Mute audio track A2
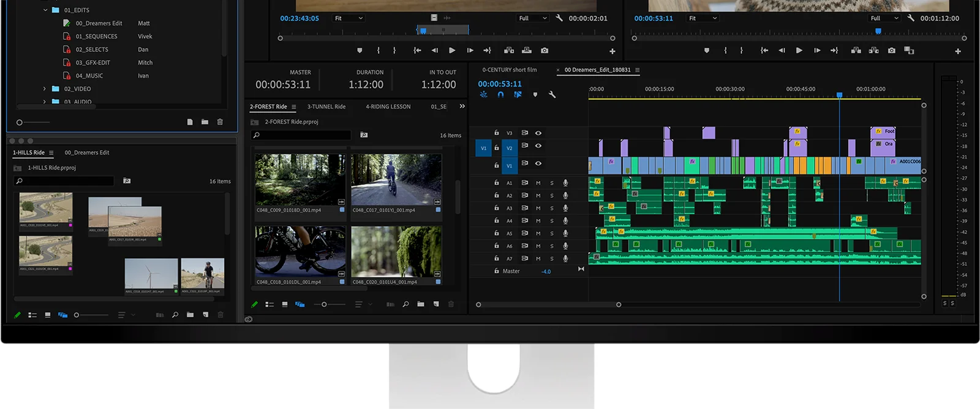980x409 pixels. [538, 196]
